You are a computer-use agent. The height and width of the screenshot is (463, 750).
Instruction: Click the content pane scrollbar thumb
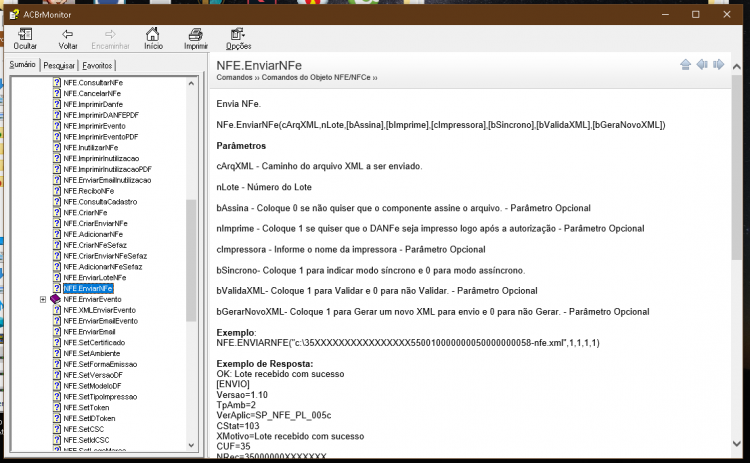pos(737,167)
